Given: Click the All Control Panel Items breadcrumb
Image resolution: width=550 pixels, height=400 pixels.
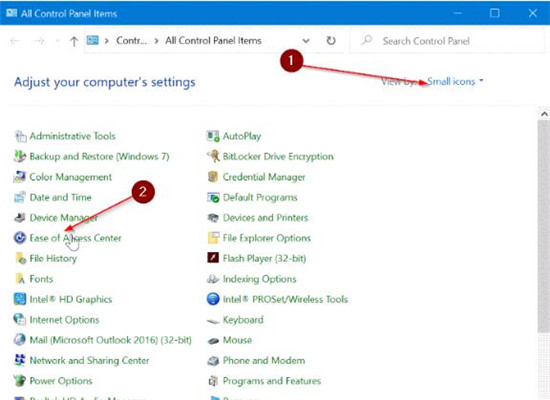Looking at the screenshot, I should (x=213, y=41).
